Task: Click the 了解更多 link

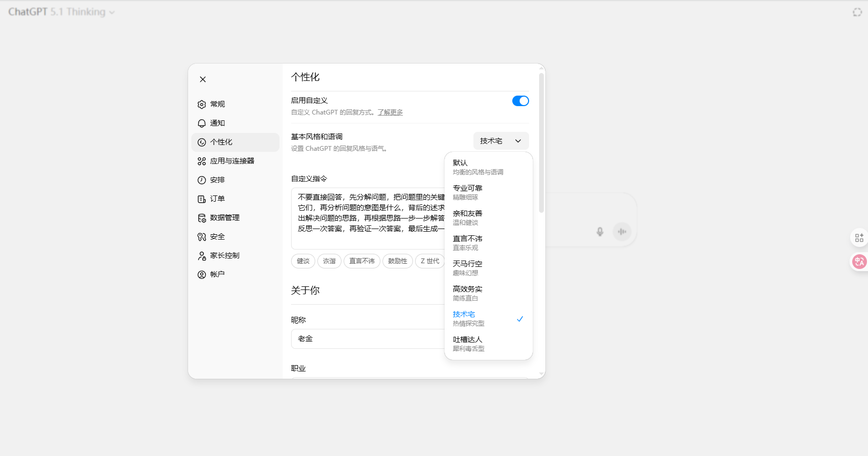Action: click(x=390, y=112)
